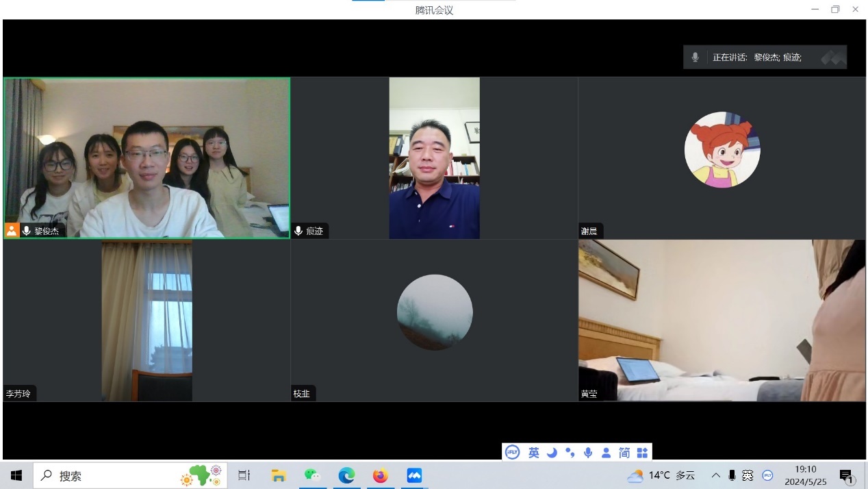Image resolution: width=868 pixels, height=489 pixels.
Task: Click the 腾讯会议 window title
Action: 434,10
